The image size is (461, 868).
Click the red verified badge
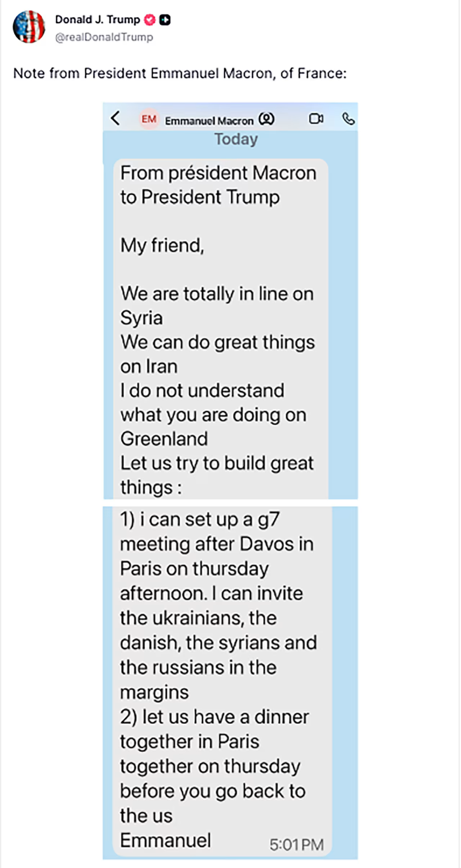click(150, 20)
